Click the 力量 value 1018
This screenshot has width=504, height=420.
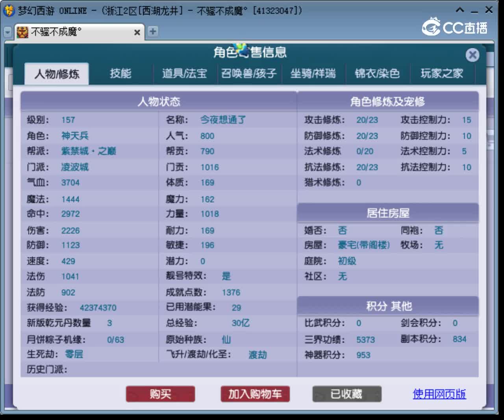tap(209, 214)
